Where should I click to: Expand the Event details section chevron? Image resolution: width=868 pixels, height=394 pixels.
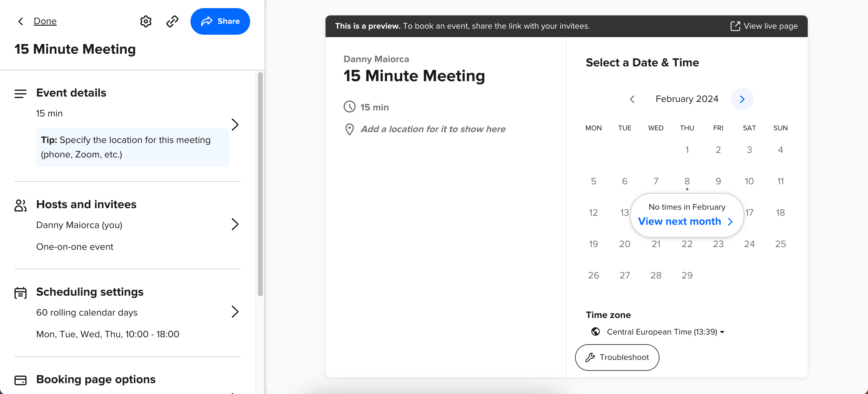click(235, 125)
